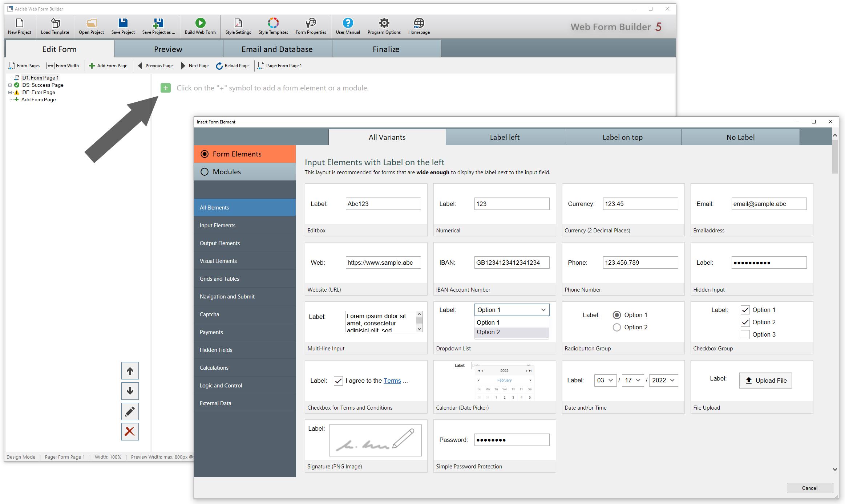Screen dimensions: 845x504
Task: Click the pencil edit element button
Action: 130,411
